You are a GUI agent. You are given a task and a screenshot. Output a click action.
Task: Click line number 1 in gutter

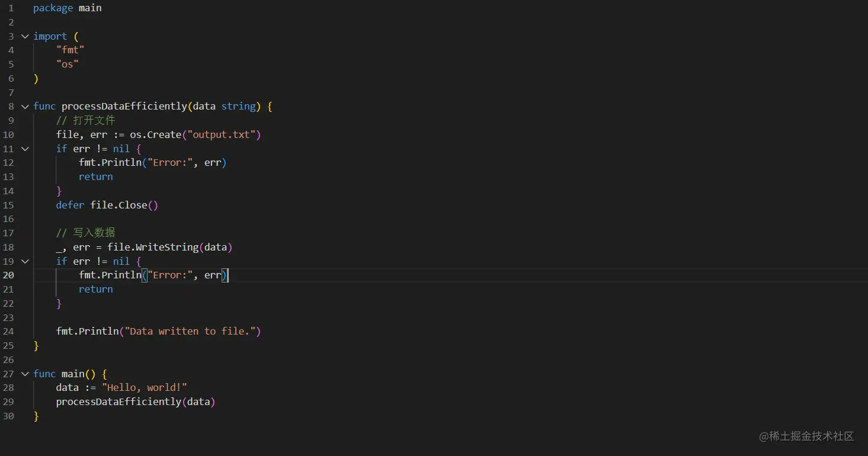(x=11, y=8)
